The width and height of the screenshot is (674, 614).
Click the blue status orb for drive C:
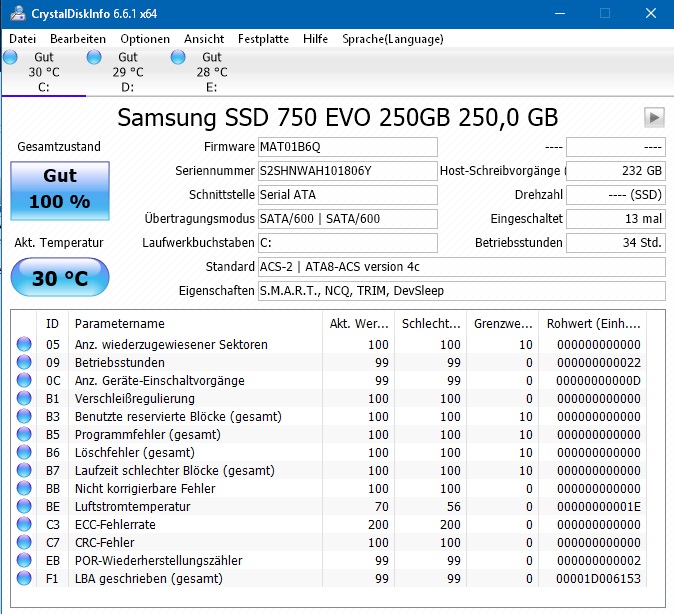point(10,57)
